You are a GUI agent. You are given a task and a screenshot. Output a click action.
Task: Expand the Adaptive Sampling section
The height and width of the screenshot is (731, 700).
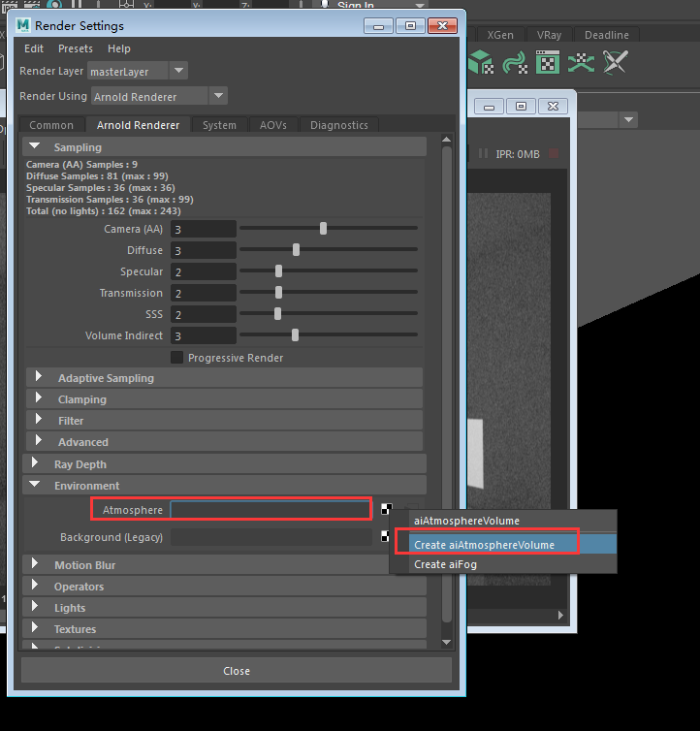point(39,376)
